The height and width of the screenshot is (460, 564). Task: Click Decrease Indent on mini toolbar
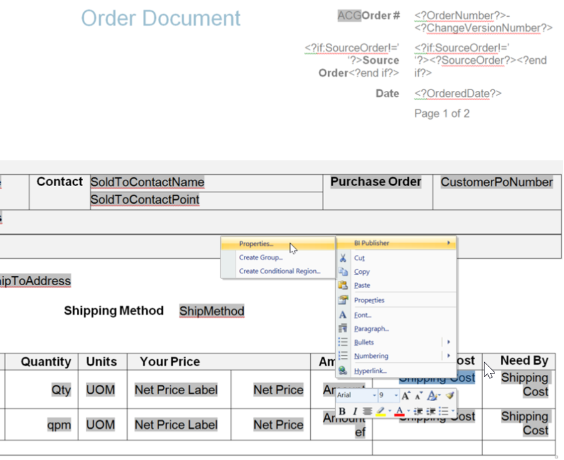pyautogui.click(x=418, y=411)
